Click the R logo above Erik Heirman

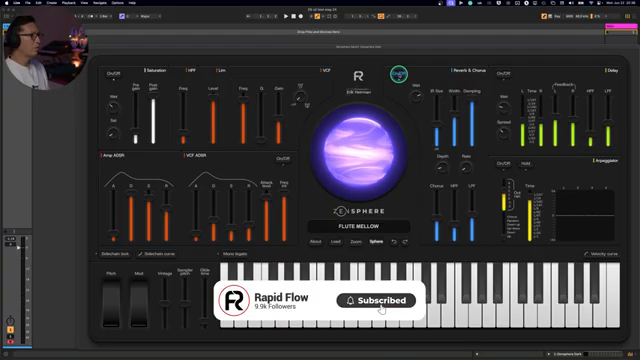[x=358, y=76]
